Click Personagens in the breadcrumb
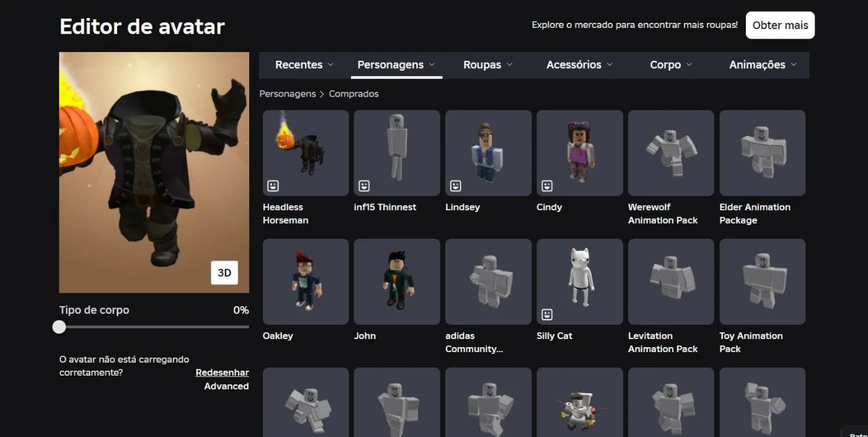 tap(287, 94)
